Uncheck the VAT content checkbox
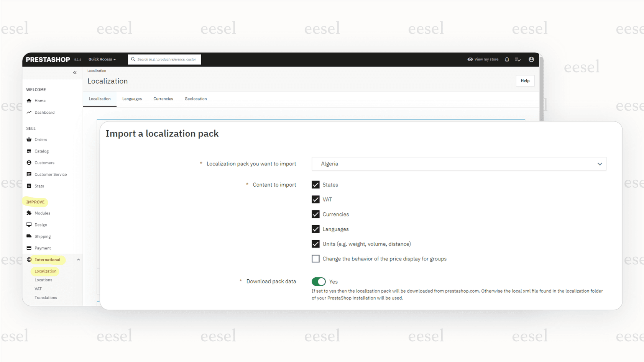The width and height of the screenshot is (644, 362). pyautogui.click(x=315, y=199)
